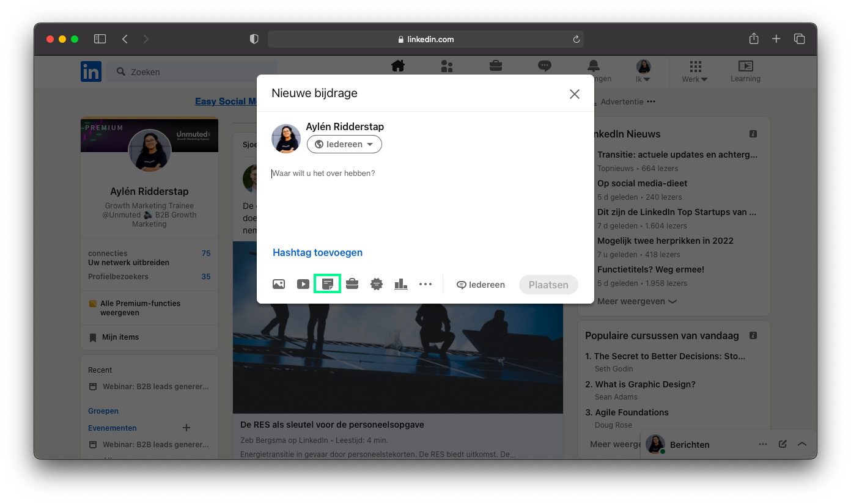This screenshot has width=851, height=504.
Task: Show more post options (three dots)
Action: coord(425,284)
